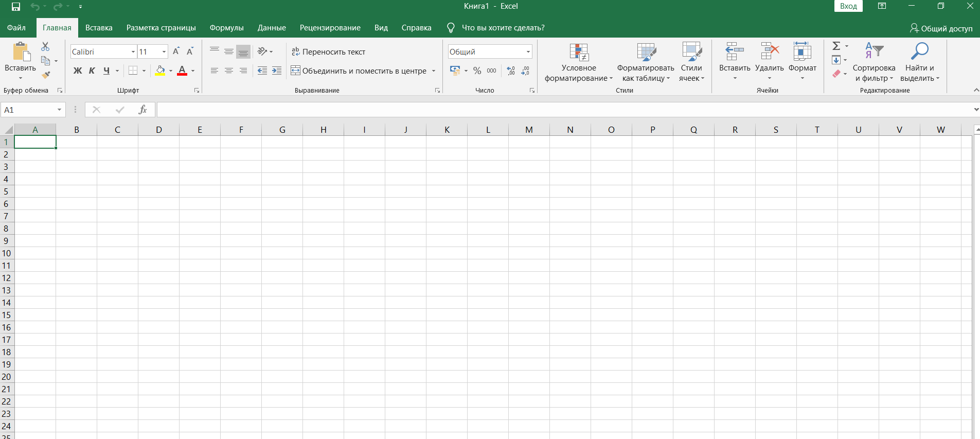The width and height of the screenshot is (980, 439).
Task: Switch to the Данные tab
Action: pos(272,28)
